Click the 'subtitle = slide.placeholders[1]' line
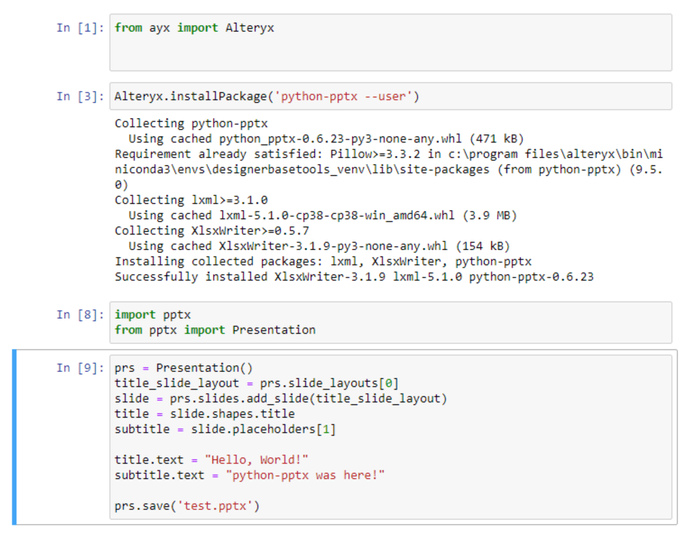 tap(225, 429)
